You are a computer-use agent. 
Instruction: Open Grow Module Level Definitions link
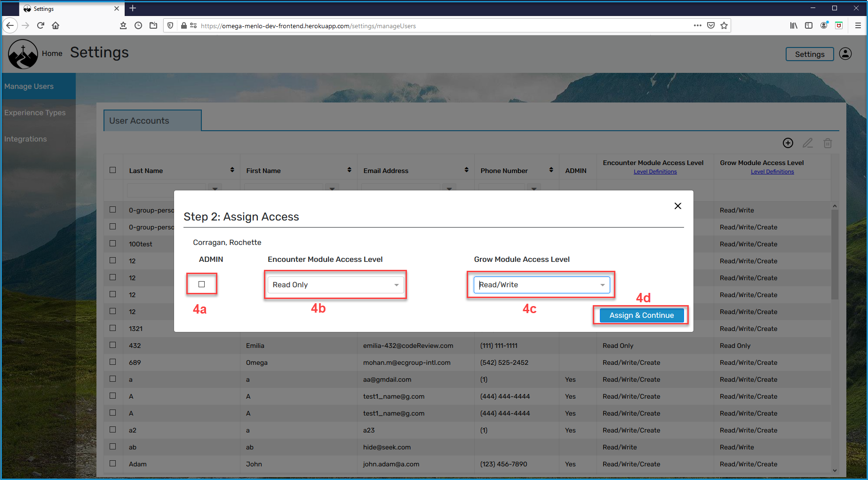coord(772,172)
